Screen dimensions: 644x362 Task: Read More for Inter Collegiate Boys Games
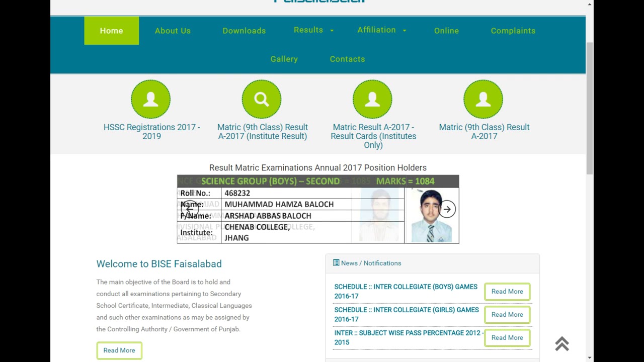point(507,292)
